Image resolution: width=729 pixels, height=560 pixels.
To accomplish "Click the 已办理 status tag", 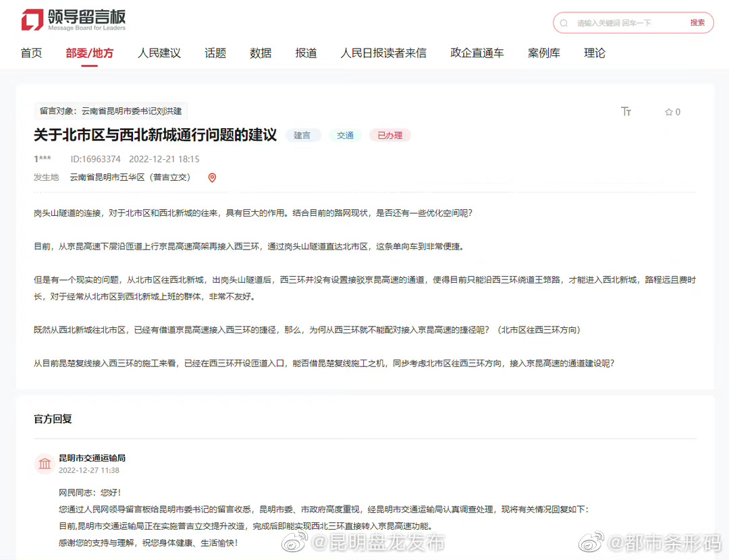I will point(389,135).
